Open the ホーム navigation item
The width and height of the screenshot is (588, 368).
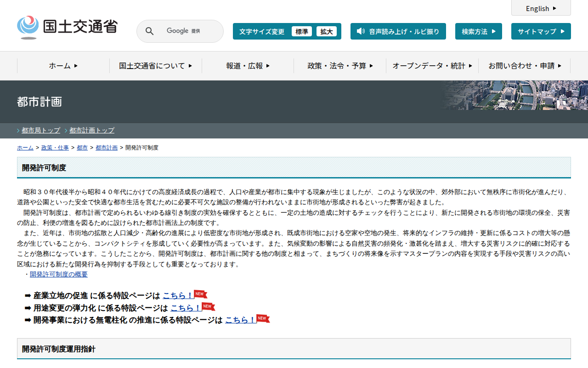point(63,66)
